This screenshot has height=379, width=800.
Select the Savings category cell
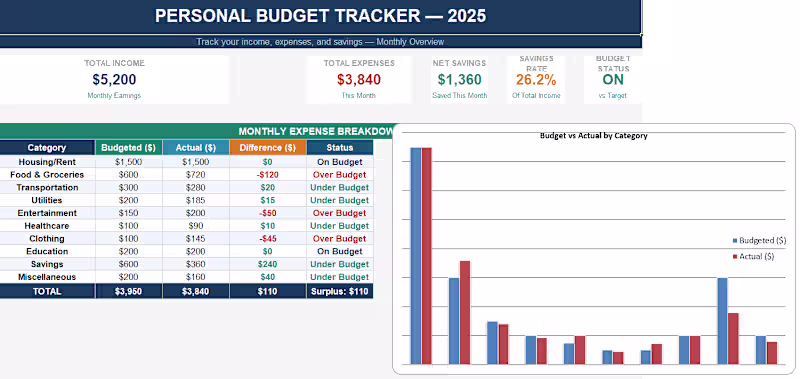pos(47,264)
